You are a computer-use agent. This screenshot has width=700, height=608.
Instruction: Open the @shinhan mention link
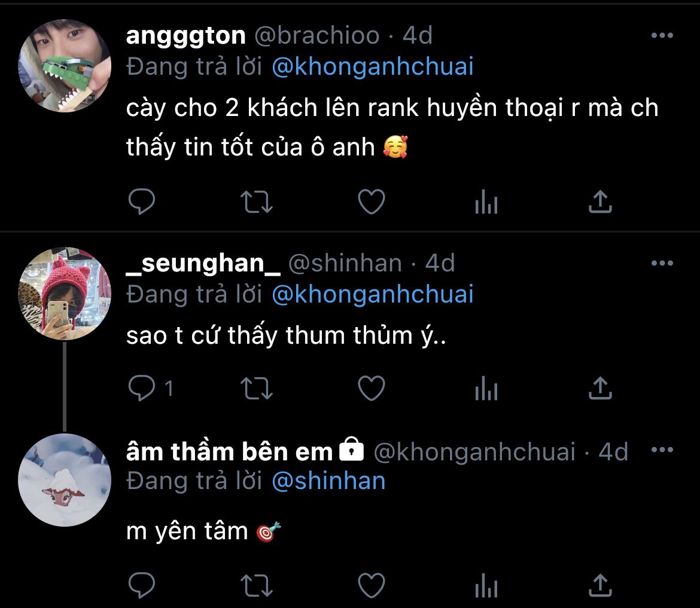328,481
